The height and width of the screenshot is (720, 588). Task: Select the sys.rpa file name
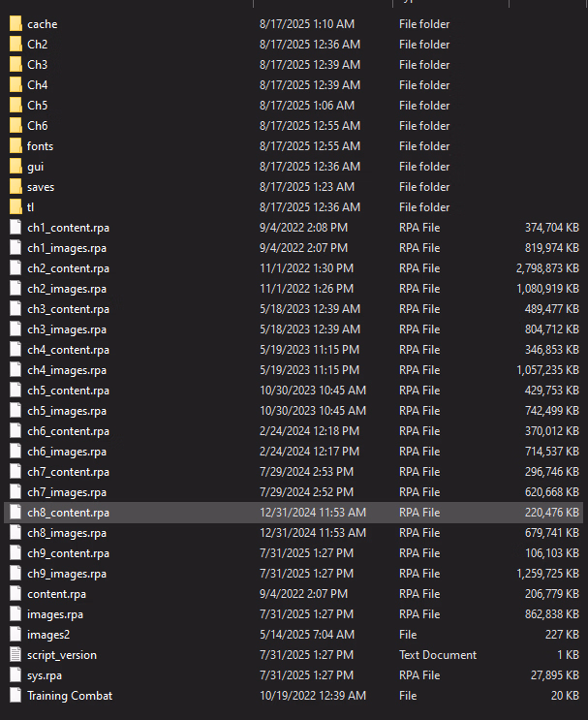(x=45, y=675)
